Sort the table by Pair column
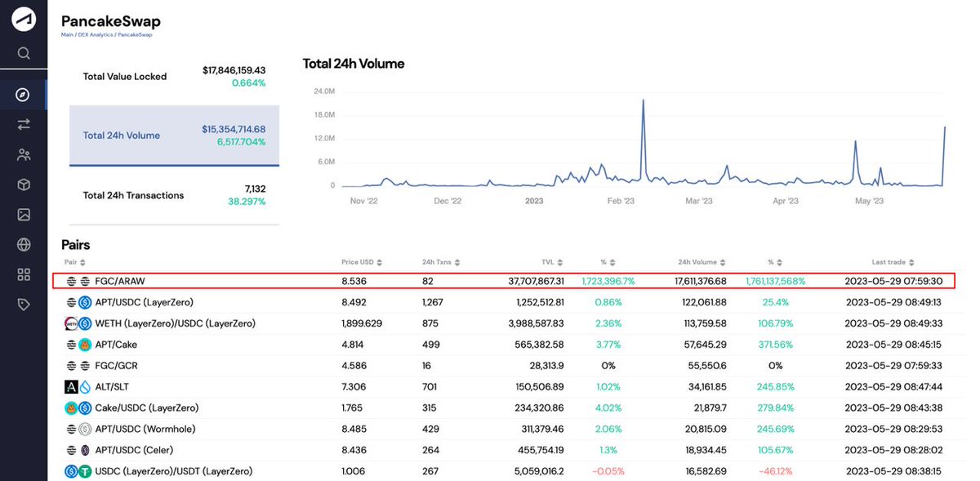This screenshot has height=481, width=980. pos(73,262)
